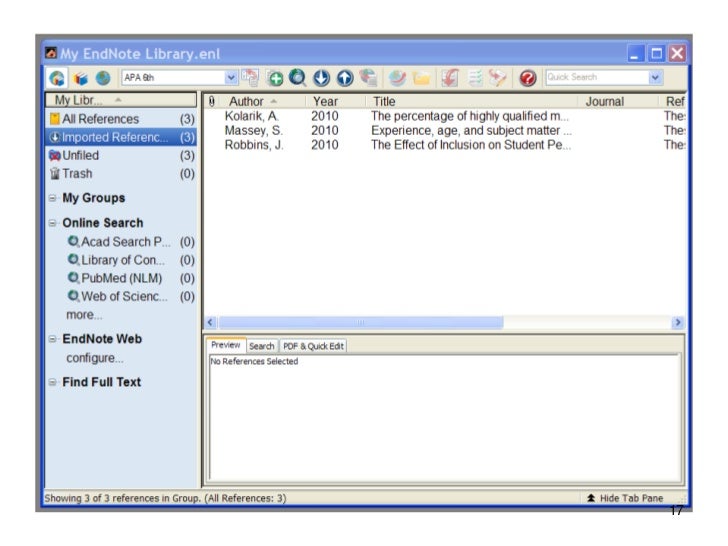This screenshot has height=546, width=728.
Task: Click title 'The Effect of Inclusion on Student Pe...'
Action: click(x=471, y=145)
